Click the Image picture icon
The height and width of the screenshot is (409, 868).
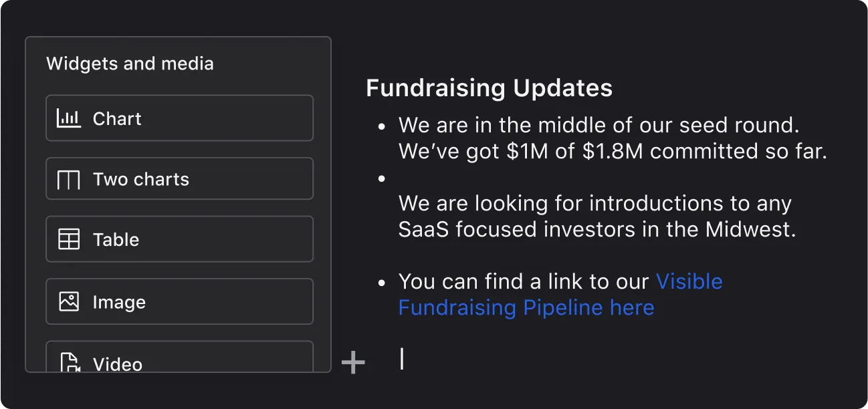tap(69, 301)
